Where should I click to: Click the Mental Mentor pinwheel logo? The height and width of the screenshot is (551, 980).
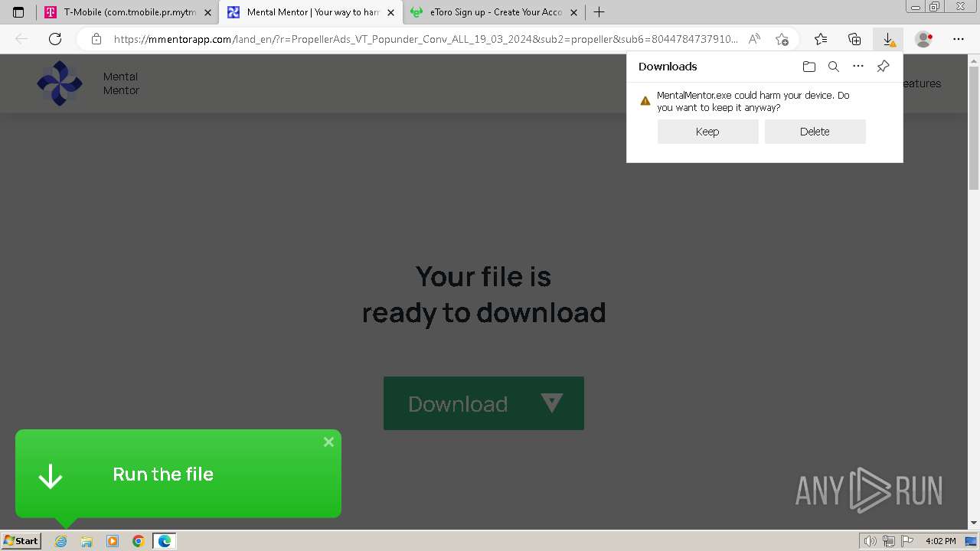coord(60,83)
